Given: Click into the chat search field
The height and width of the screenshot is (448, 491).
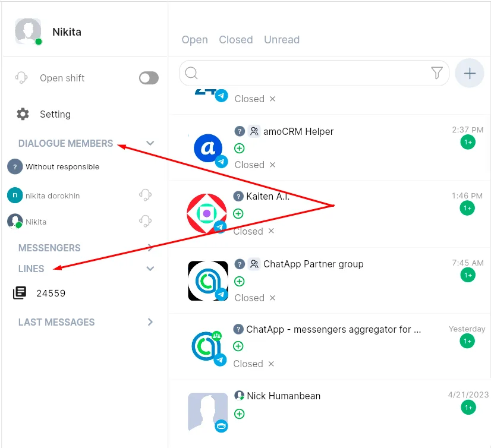Looking at the screenshot, I should [x=309, y=73].
